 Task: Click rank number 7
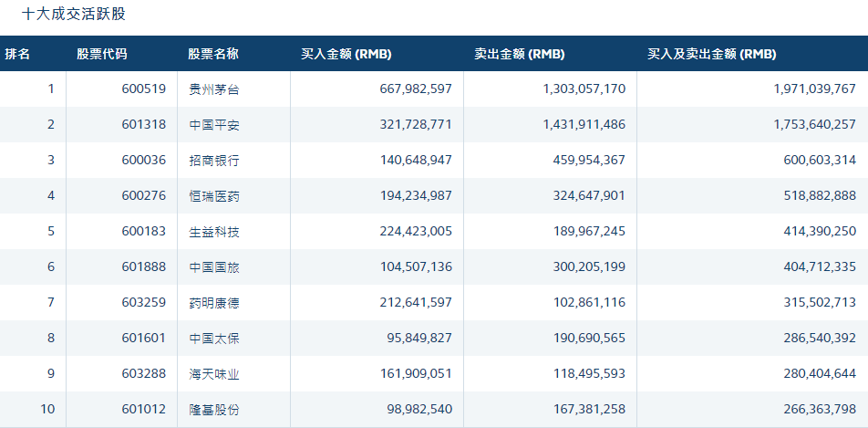click(51, 302)
